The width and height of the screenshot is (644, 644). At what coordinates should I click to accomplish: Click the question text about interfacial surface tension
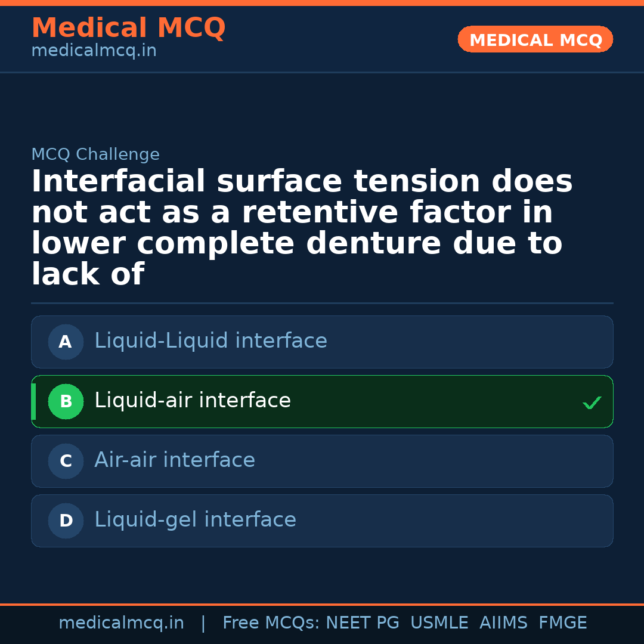(x=302, y=228)
